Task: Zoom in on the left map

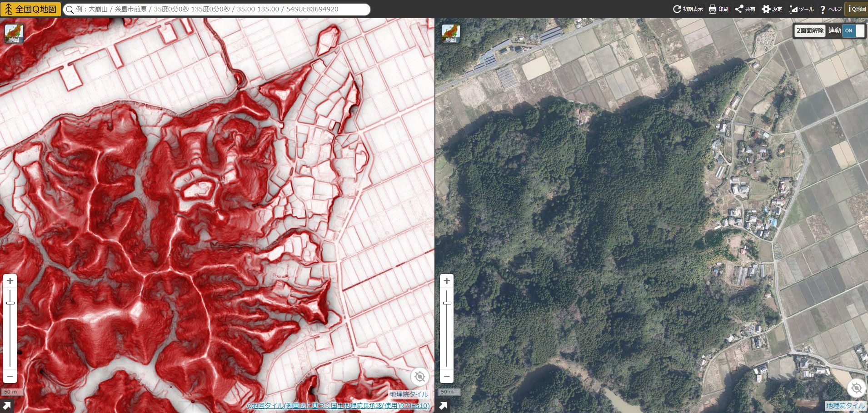Action: [10, 281]
